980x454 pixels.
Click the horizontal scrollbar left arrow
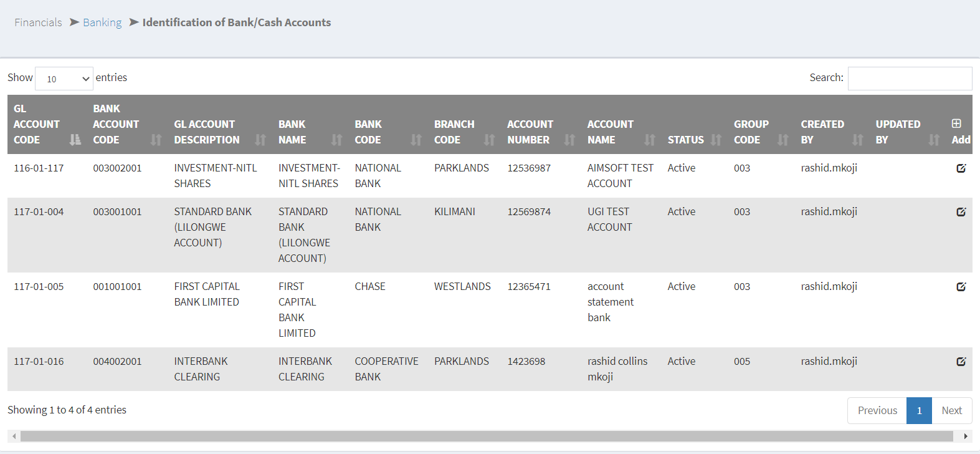click(x=14, y=436)
